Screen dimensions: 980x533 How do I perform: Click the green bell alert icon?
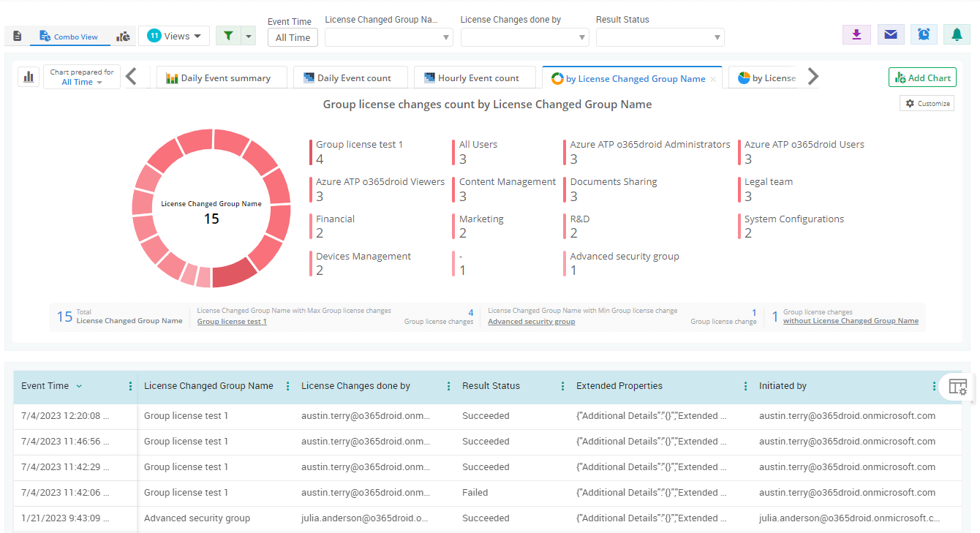pos(957,34)
